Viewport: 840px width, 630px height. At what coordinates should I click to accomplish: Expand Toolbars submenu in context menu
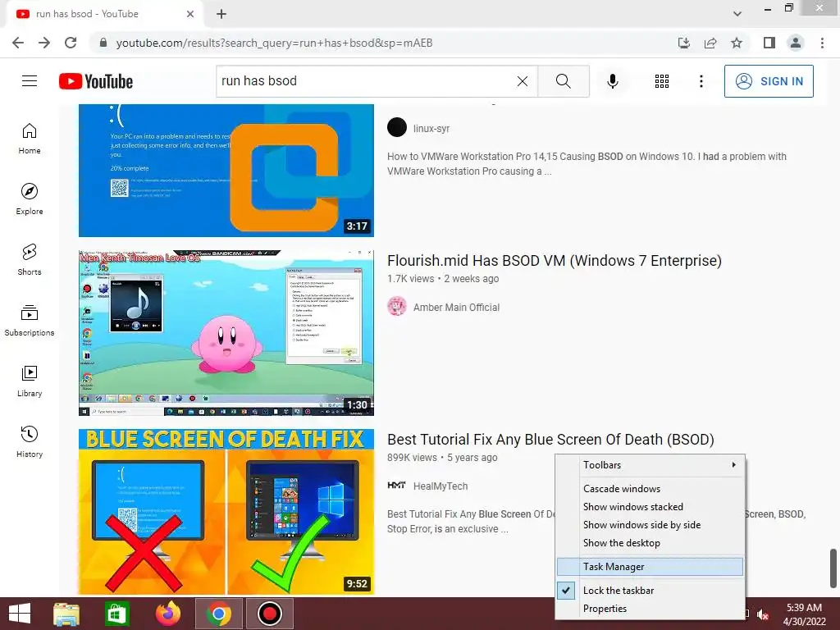click(650, 465)
